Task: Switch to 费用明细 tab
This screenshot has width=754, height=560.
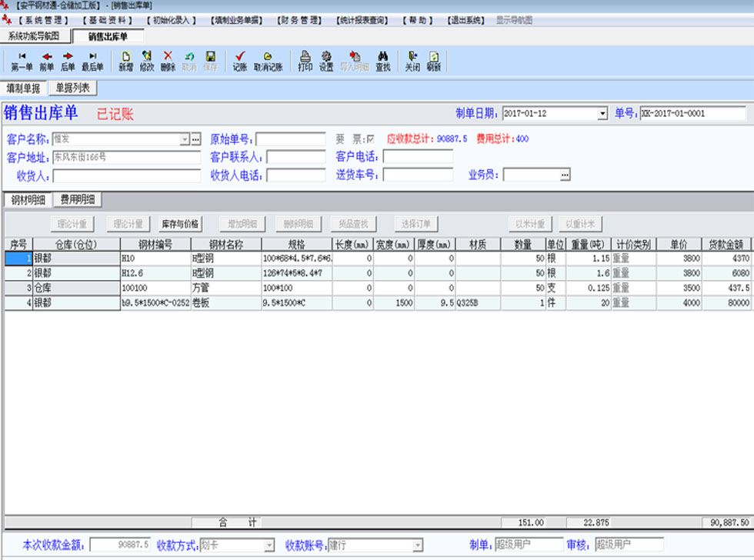Action: point(78,199)
